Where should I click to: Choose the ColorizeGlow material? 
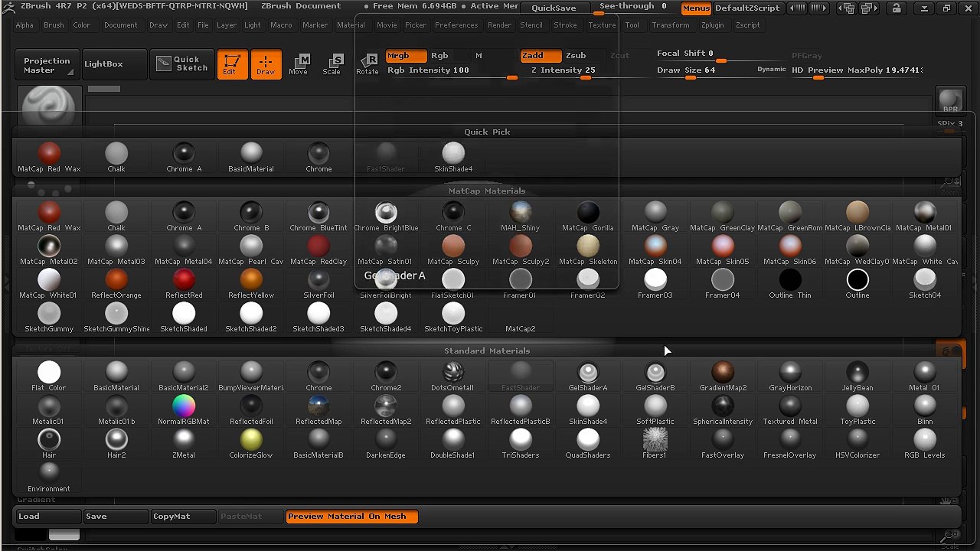[251, 444]
